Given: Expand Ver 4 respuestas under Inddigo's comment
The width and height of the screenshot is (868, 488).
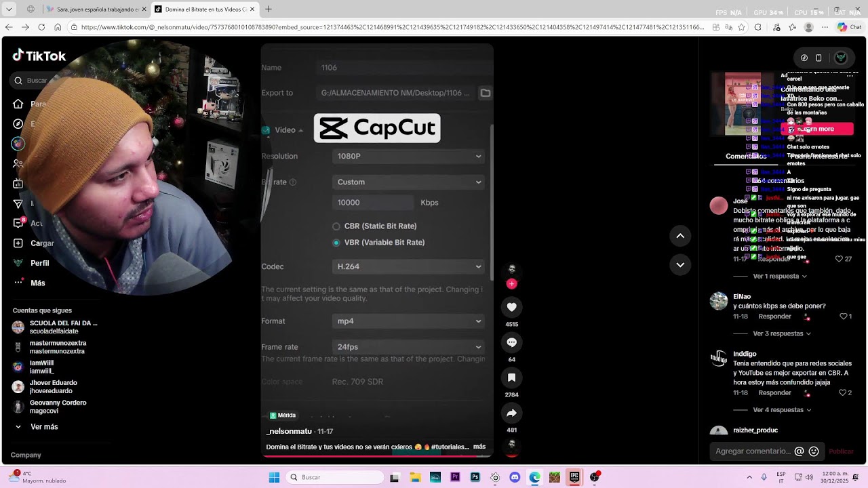Looking at the screenshot, I should point(782,410).
